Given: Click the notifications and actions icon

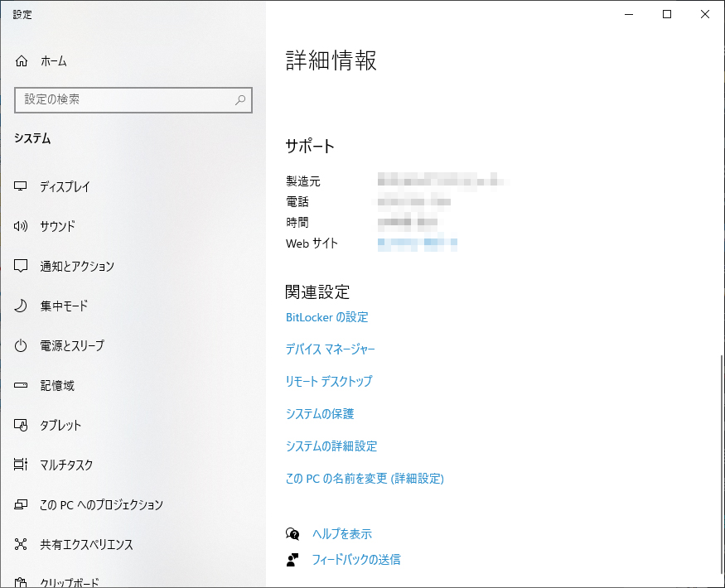Looking at the screenshot, I should pos(22,267).
